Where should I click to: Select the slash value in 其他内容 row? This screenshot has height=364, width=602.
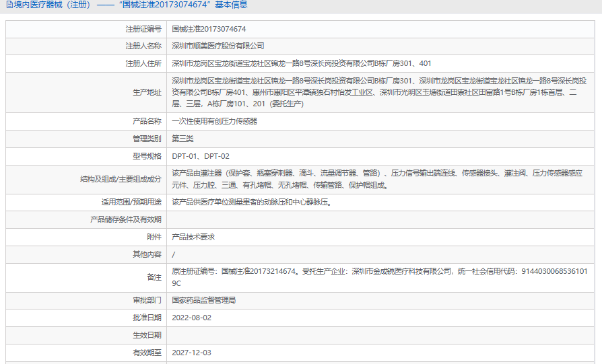(x=174, y=255)
